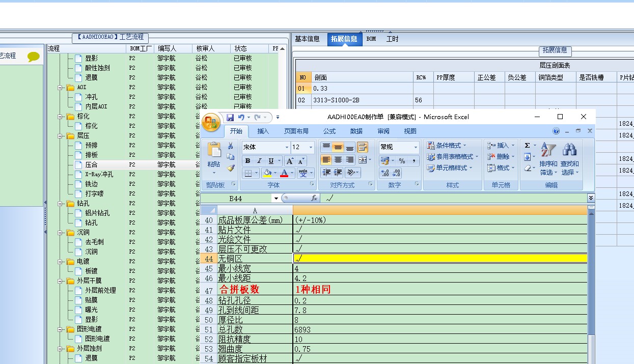This screenshot has height=364, width=634.
Task: Click the 插入 insert cells button
Action: tap(501, 146)
